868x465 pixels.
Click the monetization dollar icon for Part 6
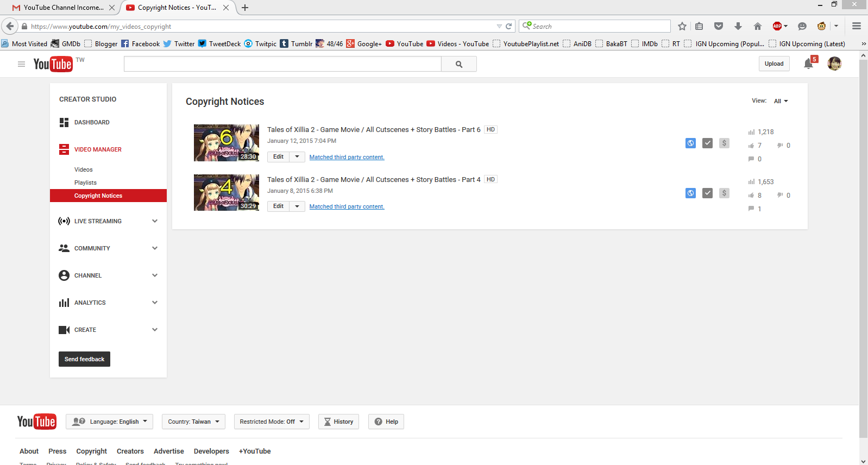724,143
